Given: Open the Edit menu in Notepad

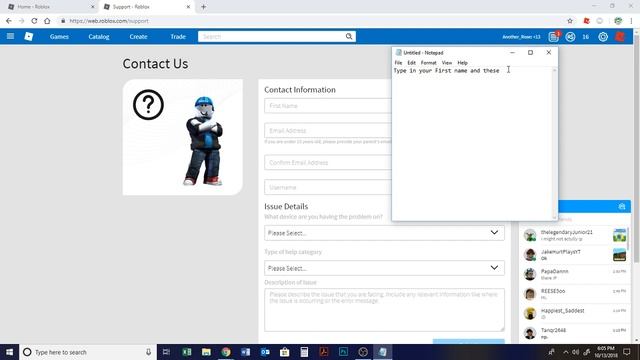Looking at the screenshot, I should pyautogui.click(x=411, y=63).
